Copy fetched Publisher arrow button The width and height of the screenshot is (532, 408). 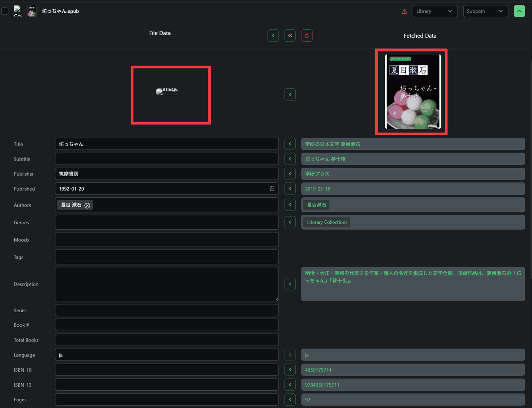coord(290,174)
